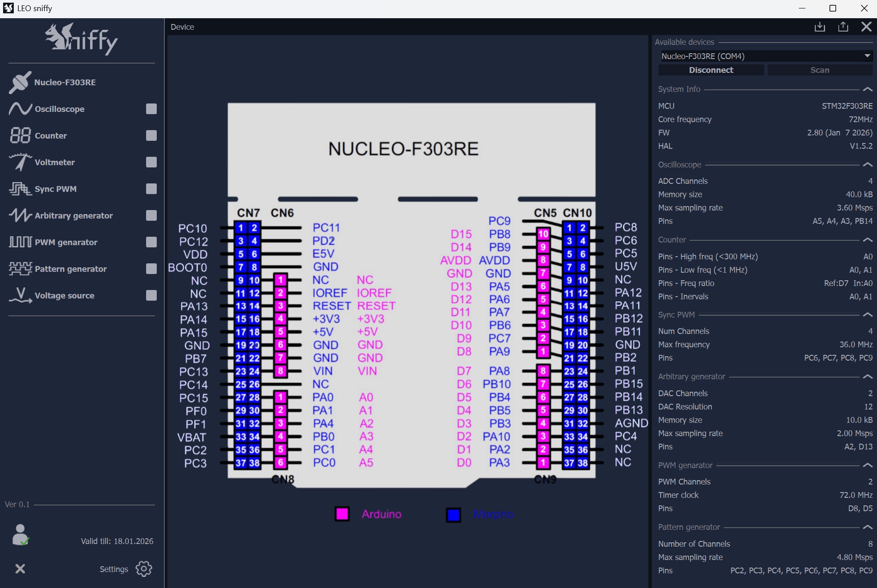Toggle the PWM generator enable box
This screenshot has width=877, height=588.
coord(151,242)
